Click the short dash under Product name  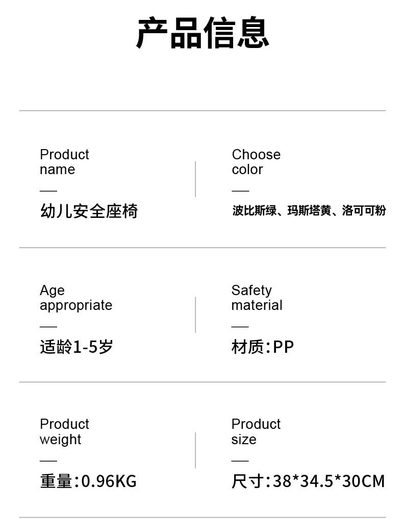pos(48,190)
